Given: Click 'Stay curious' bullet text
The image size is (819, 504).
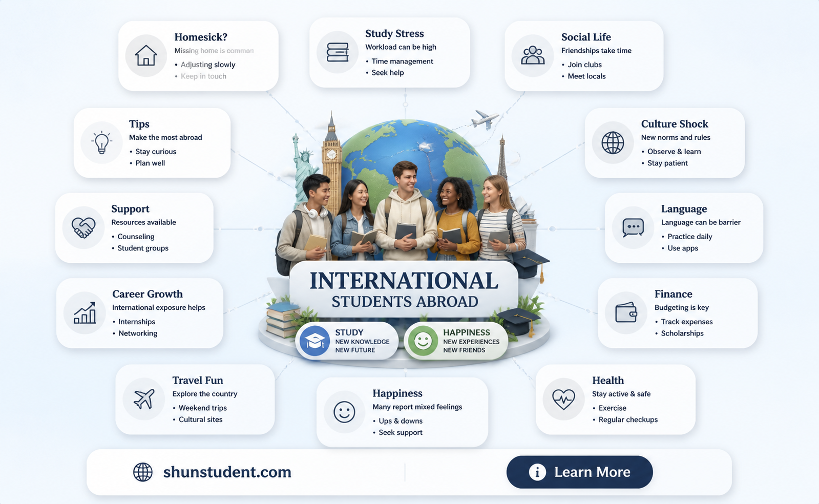Looking at the screenshot, I should click(156, 152).
